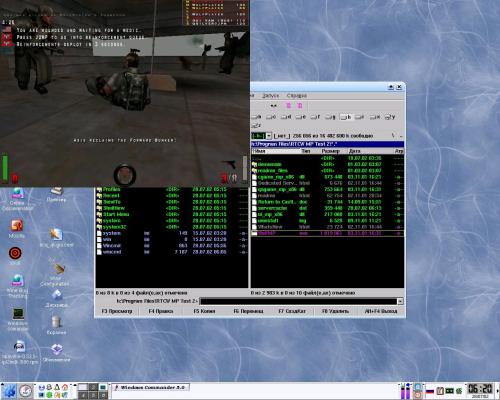Open the Дискета floppy desktop icon
This screenshot has width=500, height=400.
(x=56, y=298)
